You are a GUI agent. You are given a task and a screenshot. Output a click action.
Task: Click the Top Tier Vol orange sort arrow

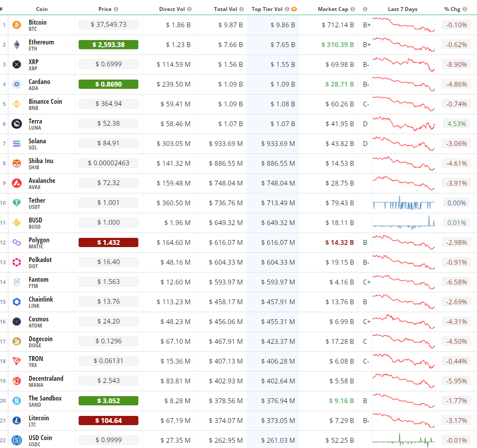pyautogui.click(x=294, y=9)
